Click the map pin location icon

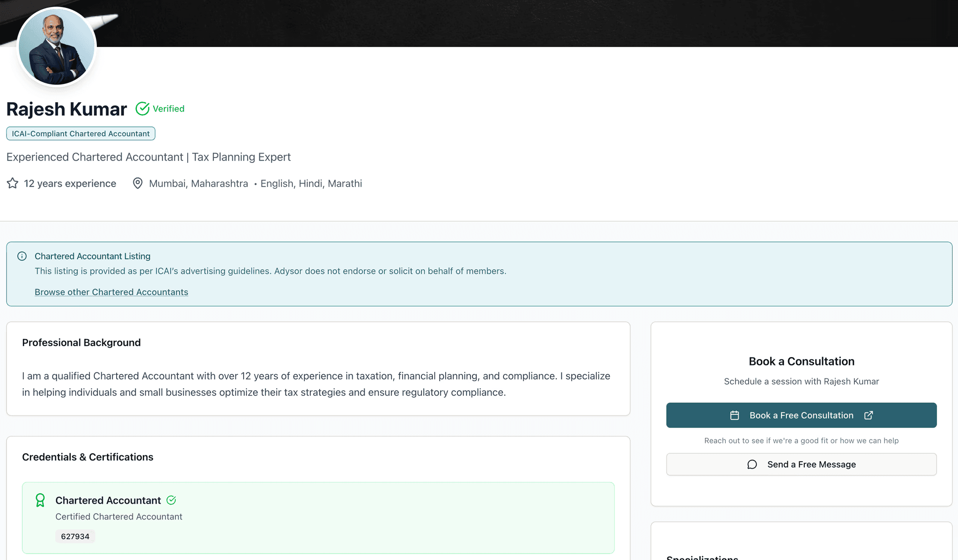(x=138, y=184)
